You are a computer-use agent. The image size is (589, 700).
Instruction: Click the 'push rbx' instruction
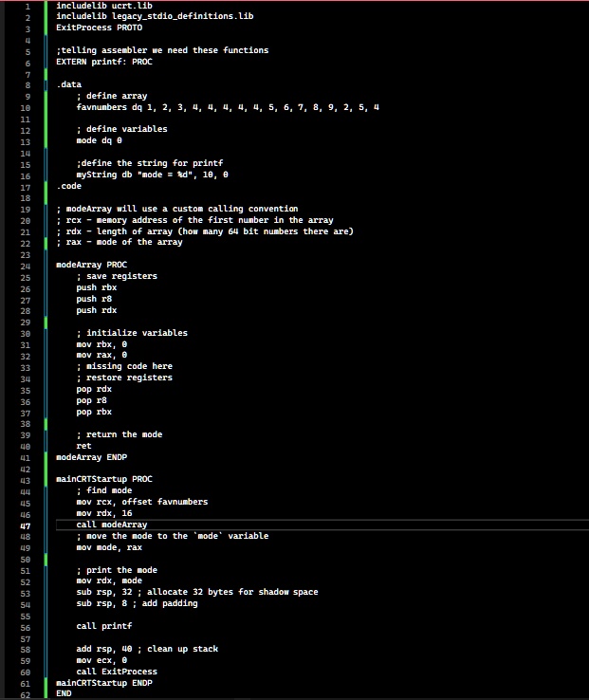point(97,287)
